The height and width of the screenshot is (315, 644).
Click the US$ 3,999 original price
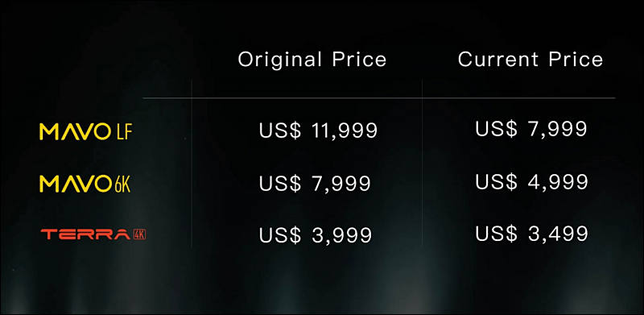point(316,234)
